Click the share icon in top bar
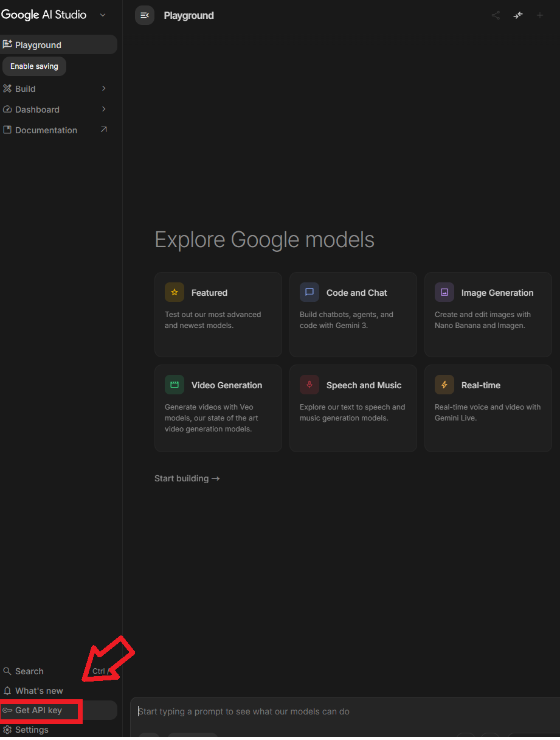 click(x=496, y=15)
